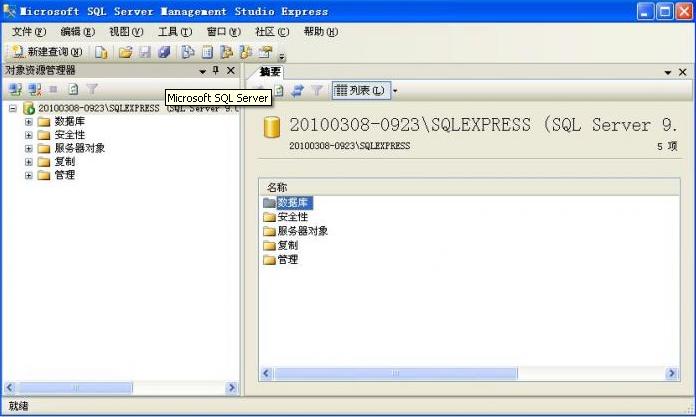Open a file with the Open File icon

[x=126, y=52]
